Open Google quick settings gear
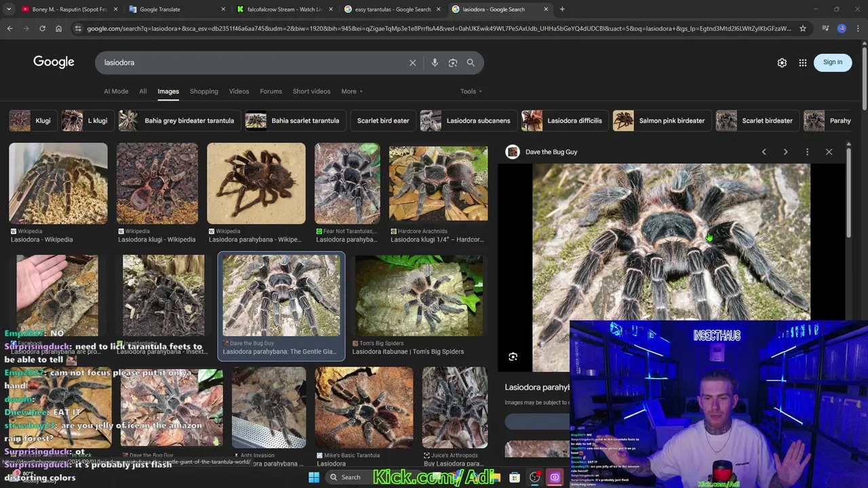 (782, 62)
